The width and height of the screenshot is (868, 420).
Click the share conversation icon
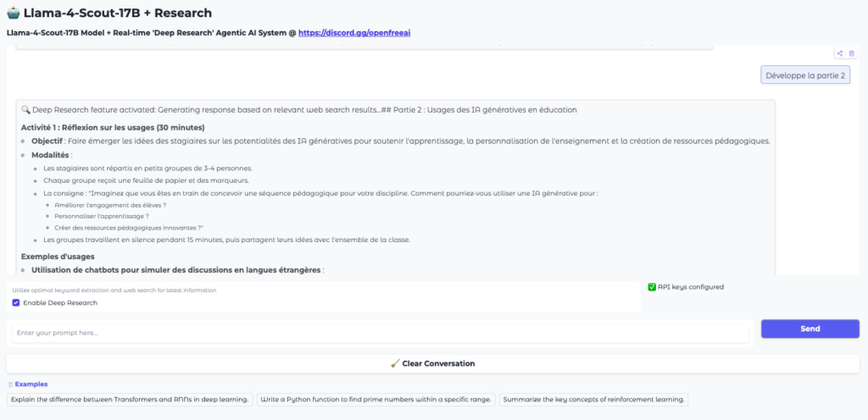click(x=839, y=53)
